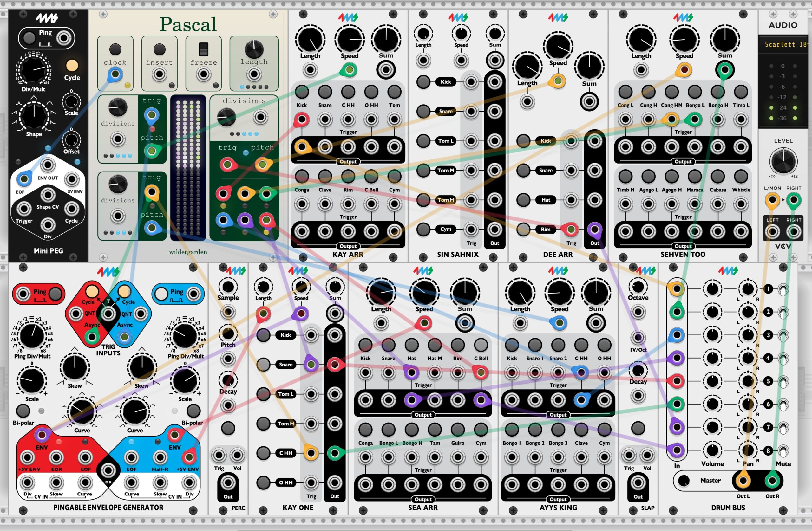Click the DEE ARR Rim Trig jack
Image resolution: width=812 pixels, height=531 pixels.
click(x=571, y=230)
